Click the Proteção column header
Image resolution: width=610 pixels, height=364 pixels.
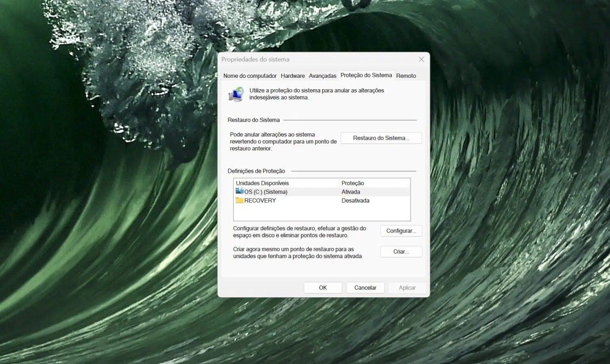pyautogui.click(x=353, y=183)
